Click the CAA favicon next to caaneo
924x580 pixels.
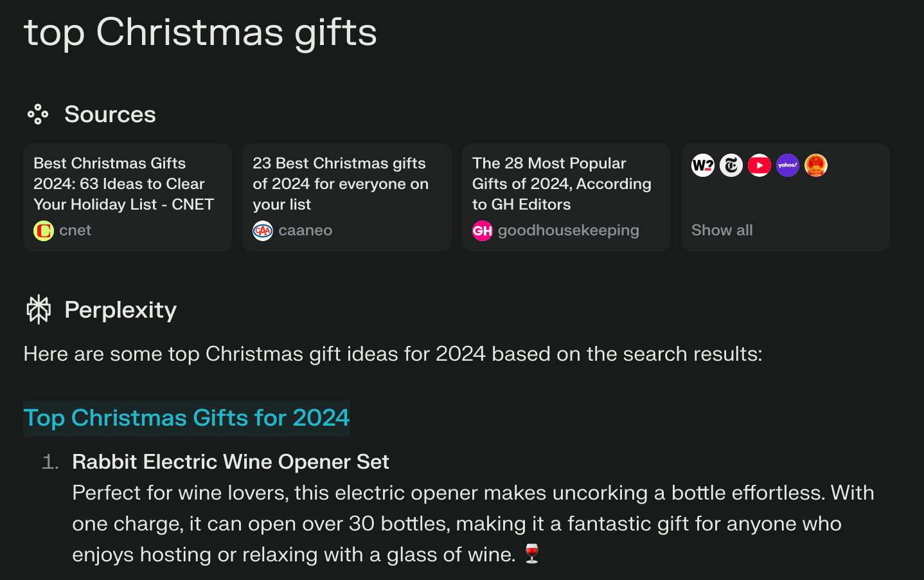click(x=263, y=230)
